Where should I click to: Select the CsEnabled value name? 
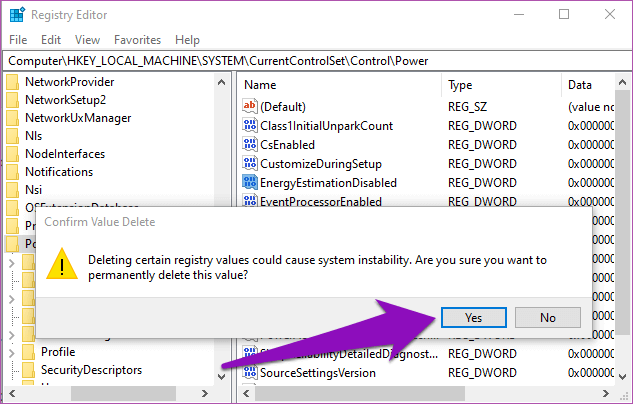coord(287,144)
